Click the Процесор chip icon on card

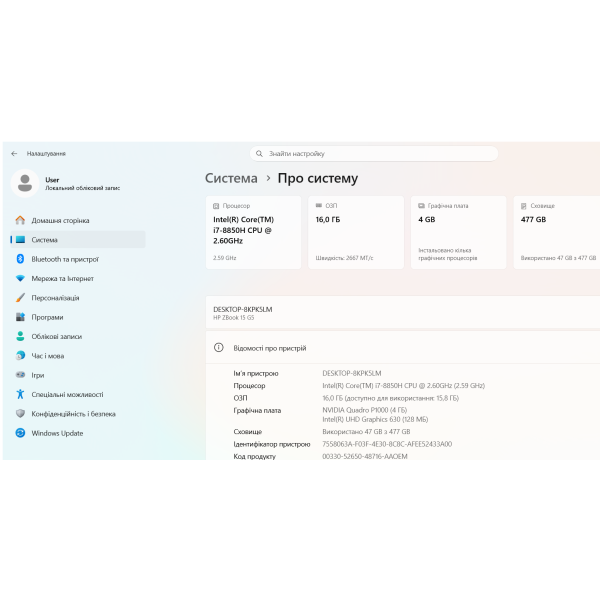(x=216, y=206)
